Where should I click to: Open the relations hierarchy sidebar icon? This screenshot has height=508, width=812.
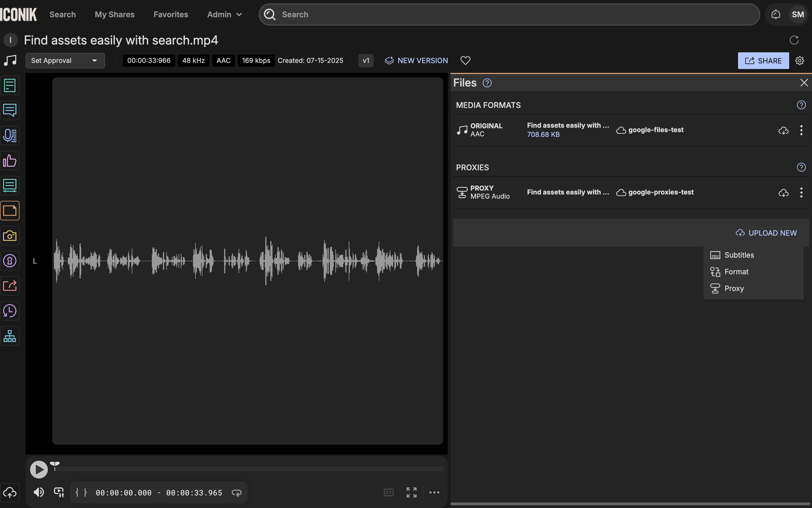coord(10,336)
